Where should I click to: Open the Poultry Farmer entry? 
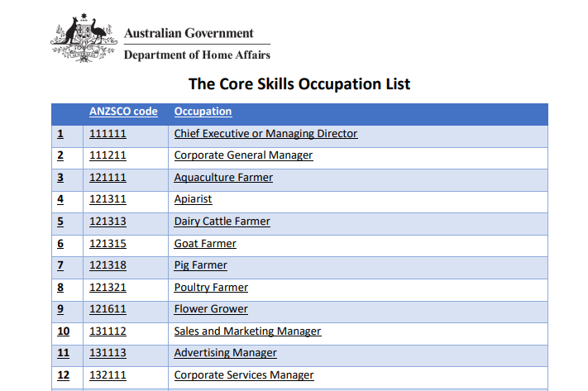tap(211, 288)
